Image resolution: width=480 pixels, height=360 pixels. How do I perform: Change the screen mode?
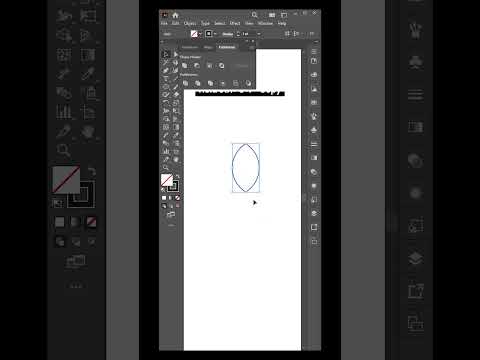171,214
